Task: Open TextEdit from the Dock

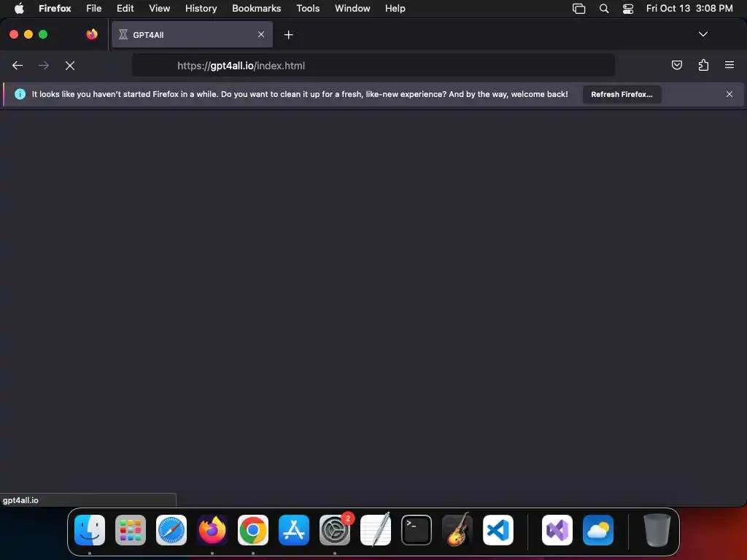Action: point(376,529)
